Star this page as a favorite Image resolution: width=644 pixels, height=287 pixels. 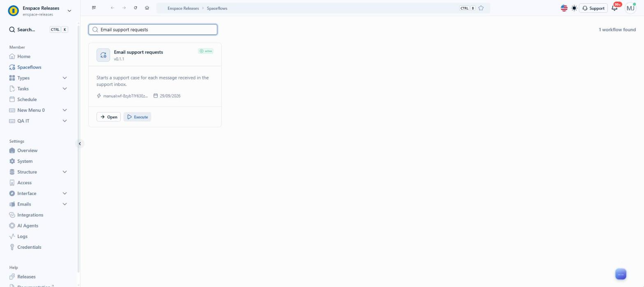coord(481,8)
